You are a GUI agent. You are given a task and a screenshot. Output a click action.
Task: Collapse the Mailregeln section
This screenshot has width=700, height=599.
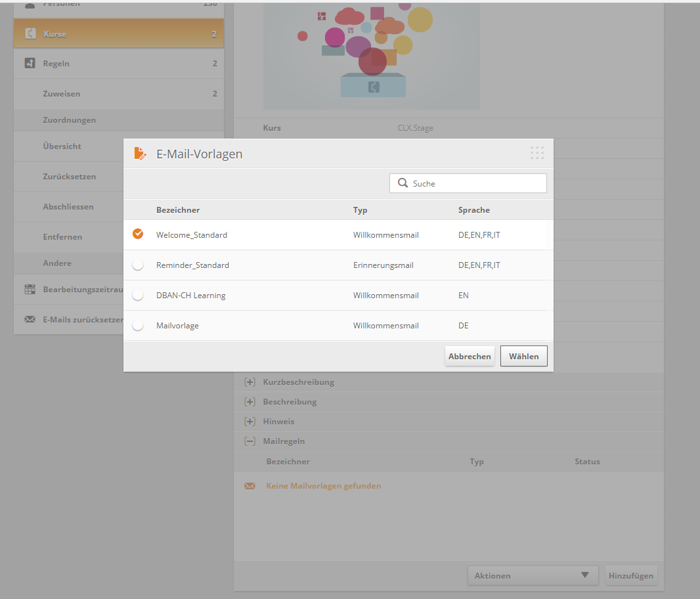pyautogui.click(x=250, y=441)
